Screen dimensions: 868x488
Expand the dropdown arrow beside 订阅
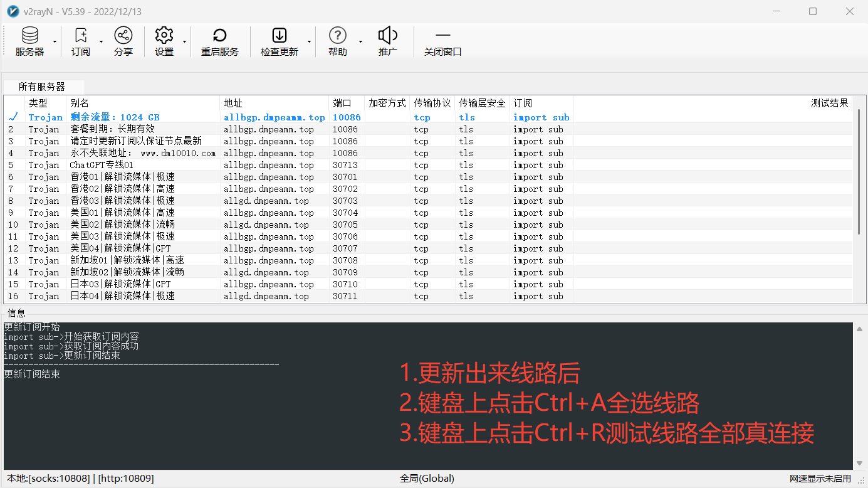pos(102,42)
